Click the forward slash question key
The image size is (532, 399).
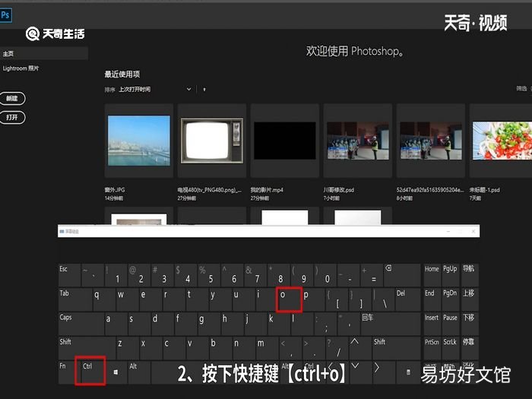336,348
